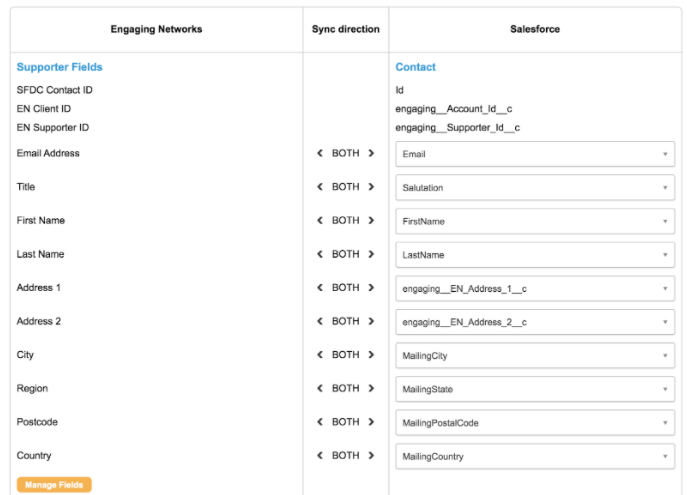Click right arrow for Postcode sync direction

[371, 422]
